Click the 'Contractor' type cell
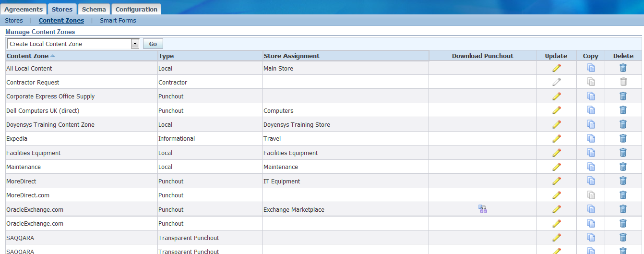644x254 pixels. coord(173,82)
